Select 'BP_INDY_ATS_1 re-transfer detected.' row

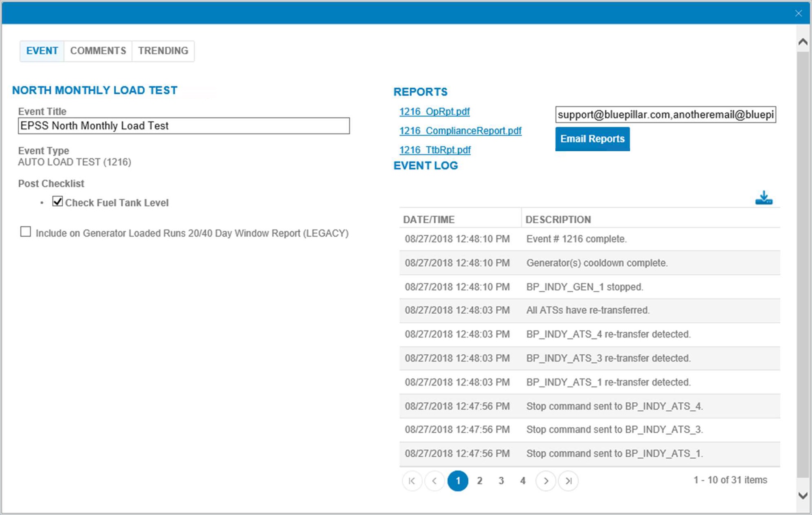click(590, 382)
